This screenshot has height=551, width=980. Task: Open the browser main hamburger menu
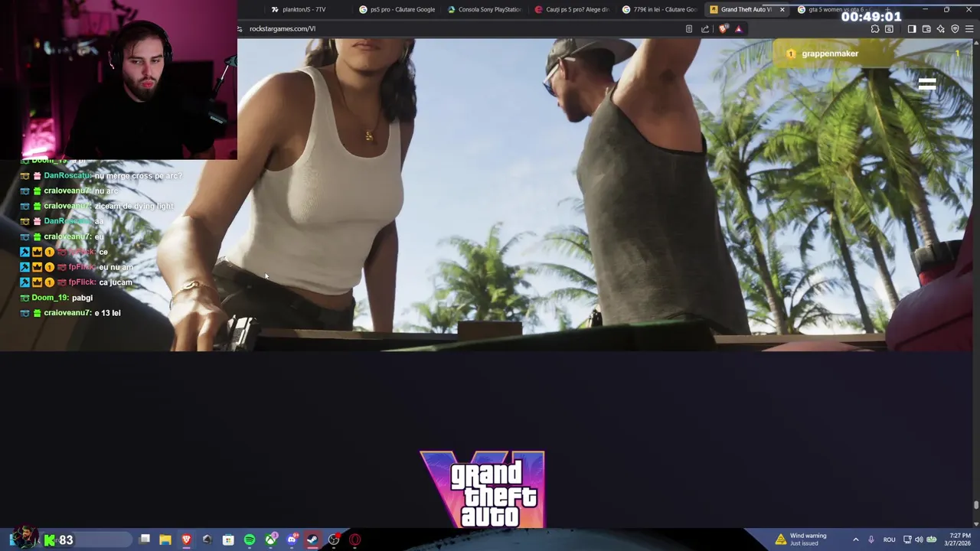click(x=969, y=29)
